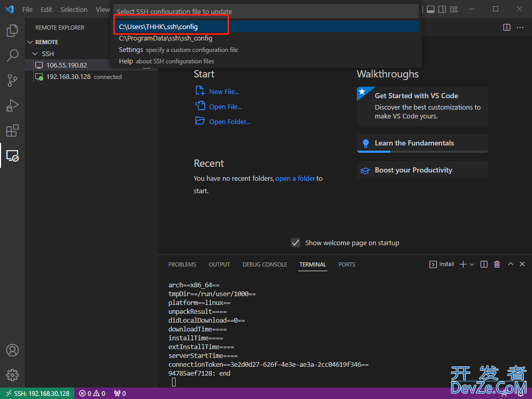This screenshot has height=399, width=532.
Task: Open the Explorer view in activity bar
Action: point(12,31)
